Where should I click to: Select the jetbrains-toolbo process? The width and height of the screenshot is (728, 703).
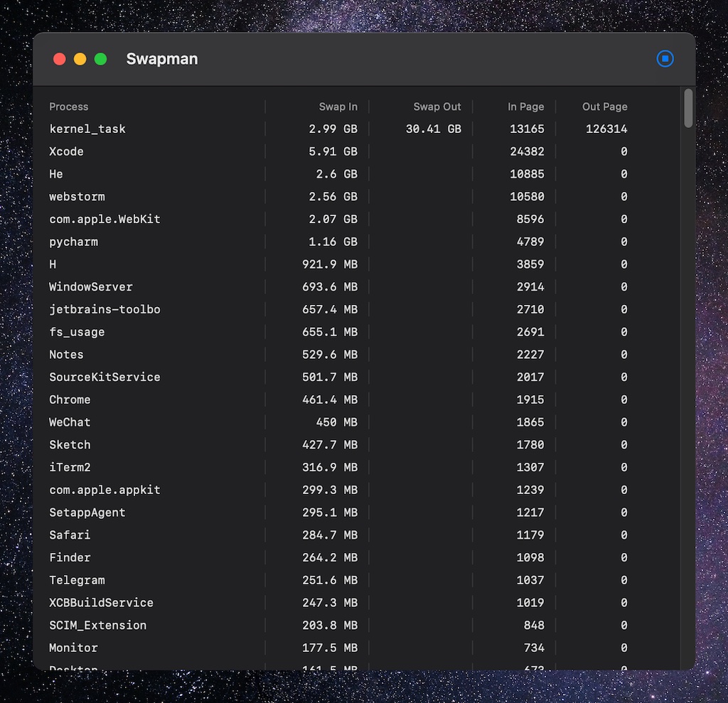pos(105,309)
